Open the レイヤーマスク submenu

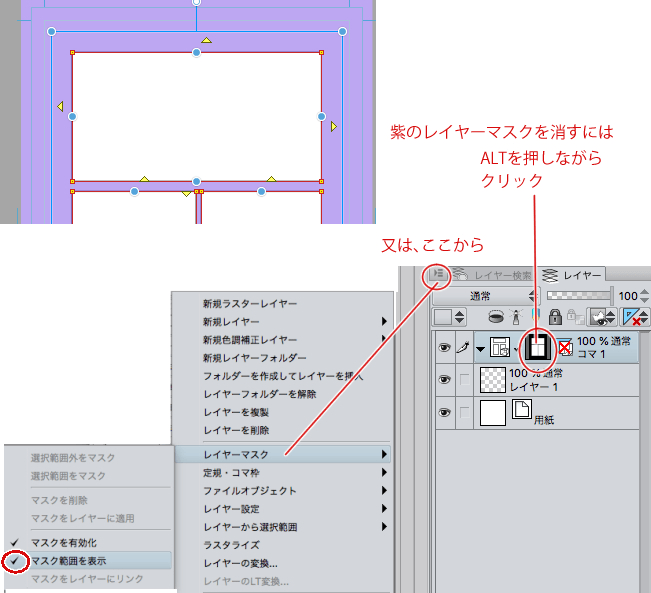(x=280, y=454)
